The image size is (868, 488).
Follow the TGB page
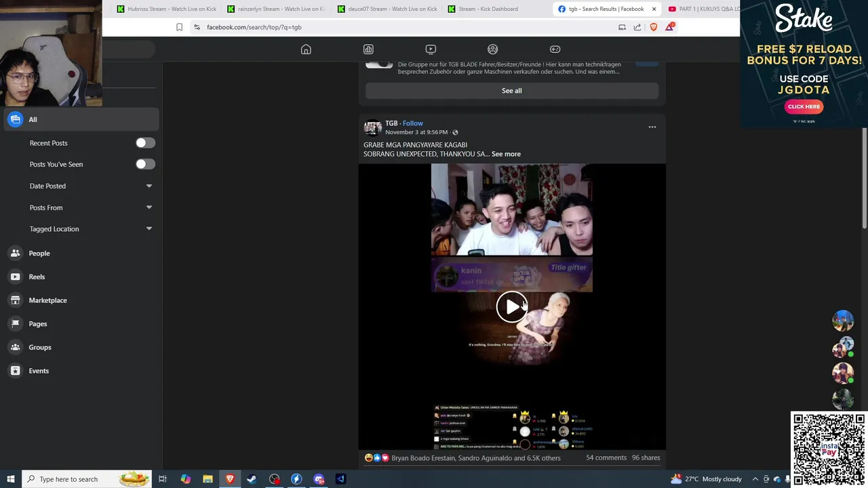pyautogui.click(x=412, y=123)
